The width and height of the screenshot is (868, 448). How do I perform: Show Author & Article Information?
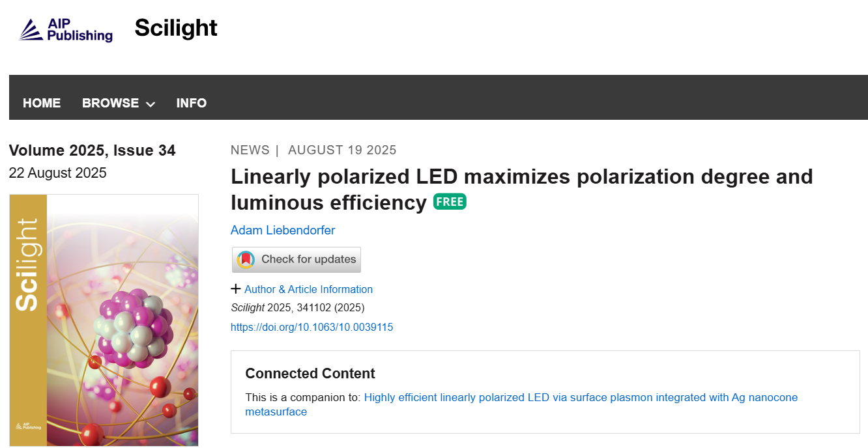[308, 289]
